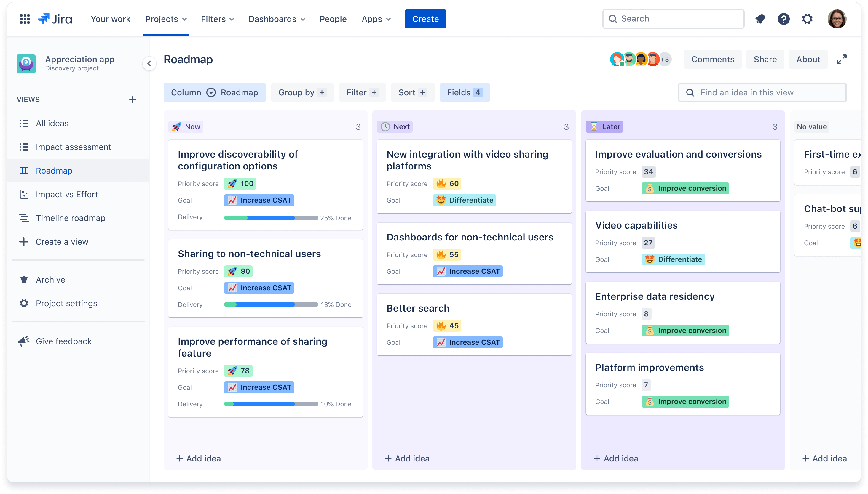
Task: Click the help question mark icon
Action: 783,18
